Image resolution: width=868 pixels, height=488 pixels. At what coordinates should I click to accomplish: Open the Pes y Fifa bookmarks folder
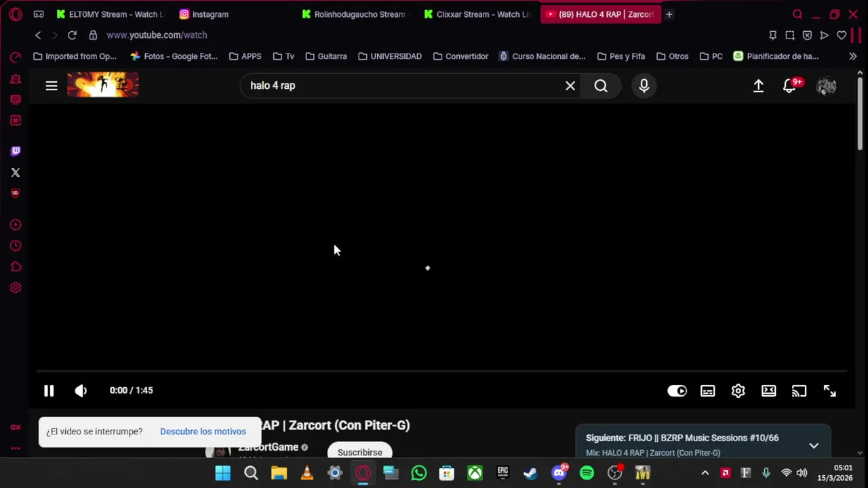pyautogui.click(x=620, y=56)
